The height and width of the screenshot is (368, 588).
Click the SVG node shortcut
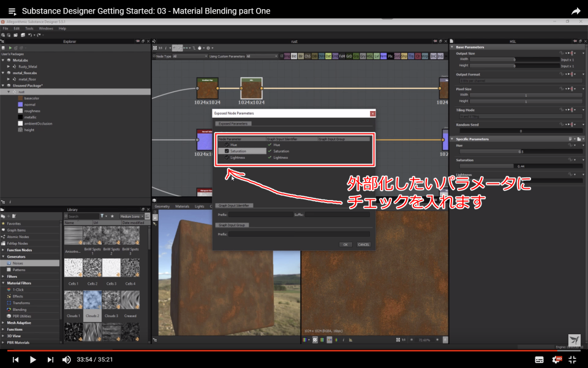(397, 56)
